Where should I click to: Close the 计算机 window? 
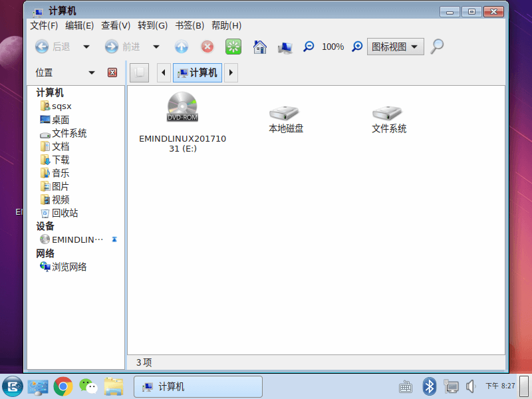click(x=493, y=12)
